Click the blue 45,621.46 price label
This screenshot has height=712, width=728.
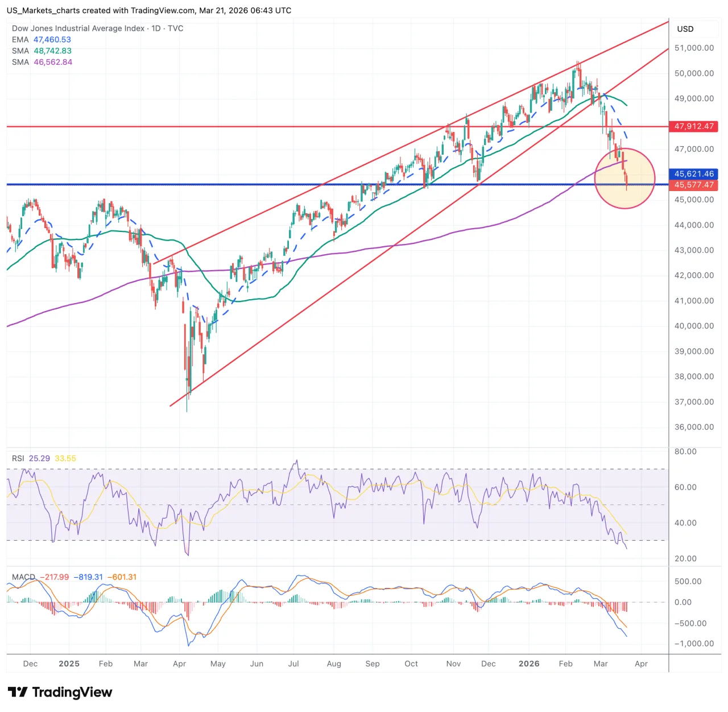[694, 174]
